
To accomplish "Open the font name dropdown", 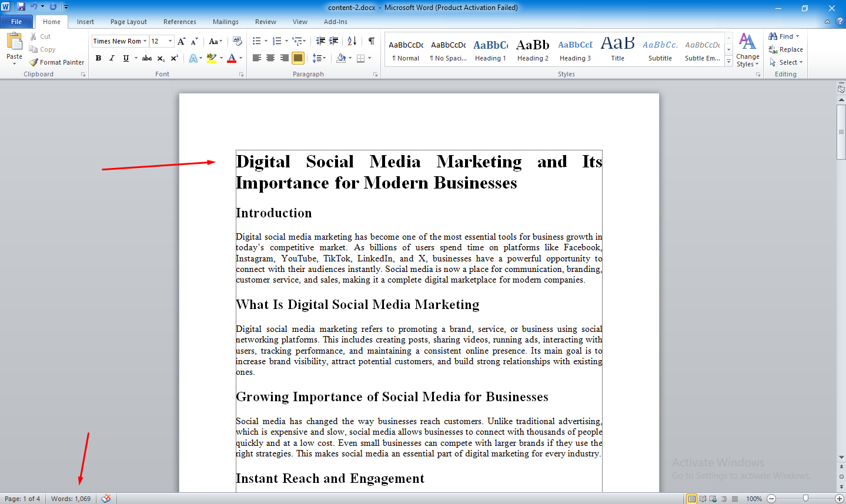I will (x=145, y=41).
